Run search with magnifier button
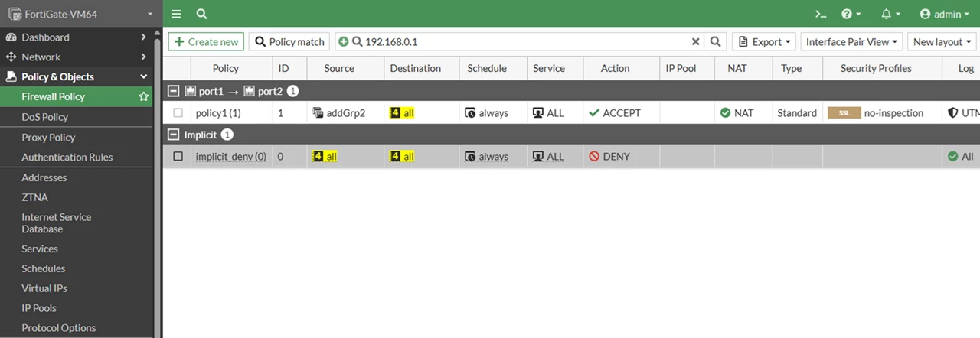 715,42
